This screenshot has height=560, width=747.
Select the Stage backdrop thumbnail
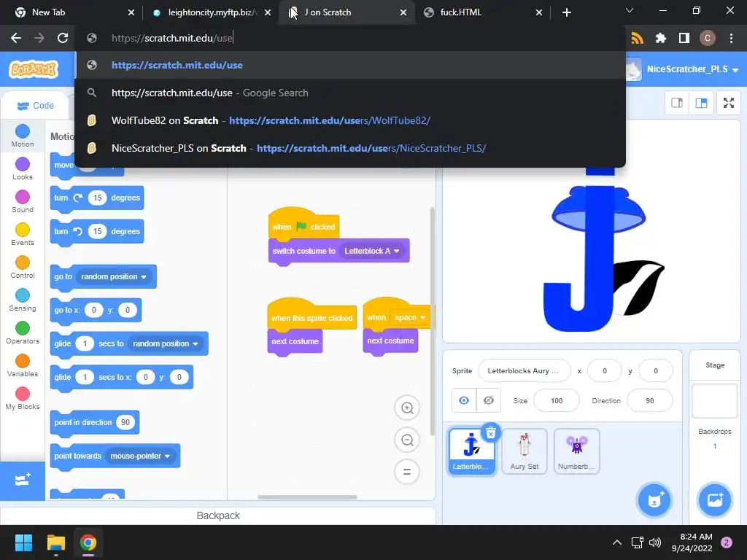pyautogui.click(x=715, y=401)
